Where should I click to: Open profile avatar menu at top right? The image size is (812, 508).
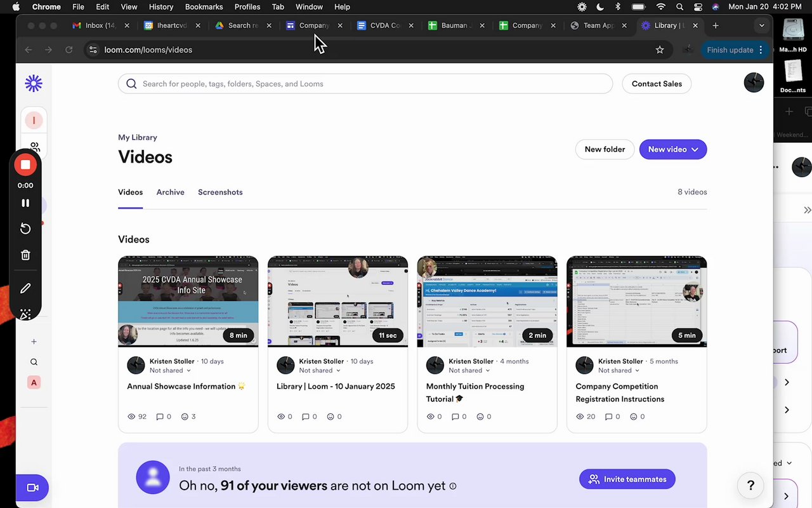point(754,83)
